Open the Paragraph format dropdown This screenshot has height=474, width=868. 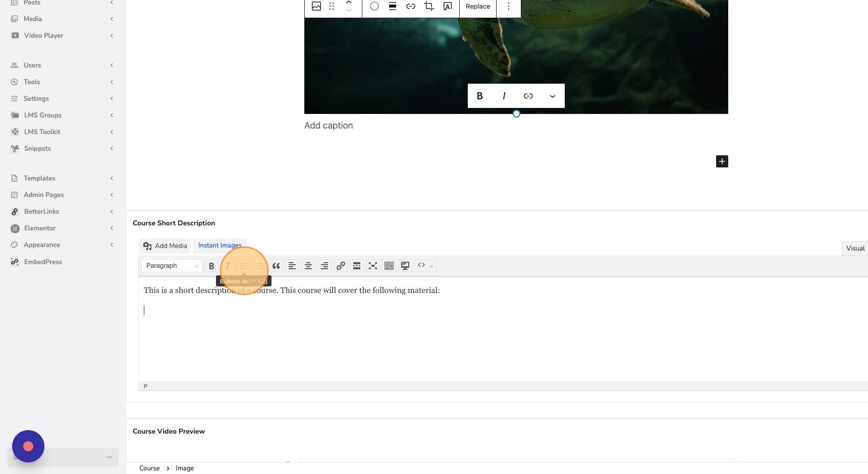tap(172, 266)
